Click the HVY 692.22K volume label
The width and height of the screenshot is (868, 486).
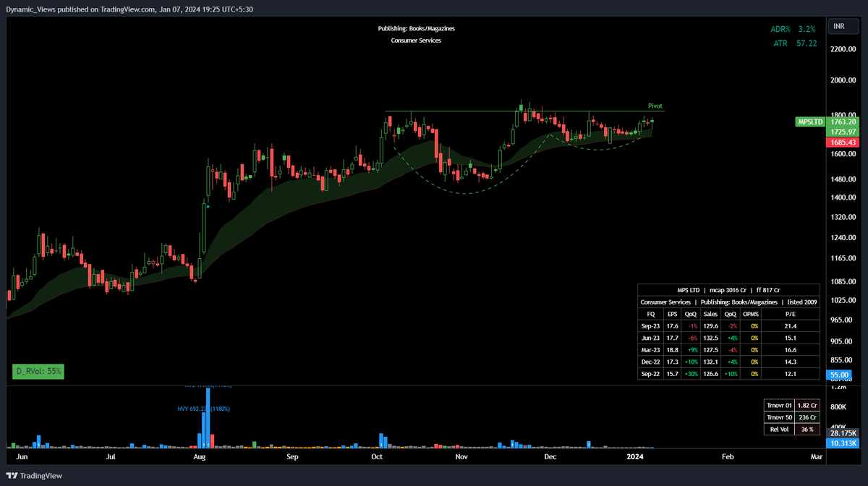click(x=203, y=409)
